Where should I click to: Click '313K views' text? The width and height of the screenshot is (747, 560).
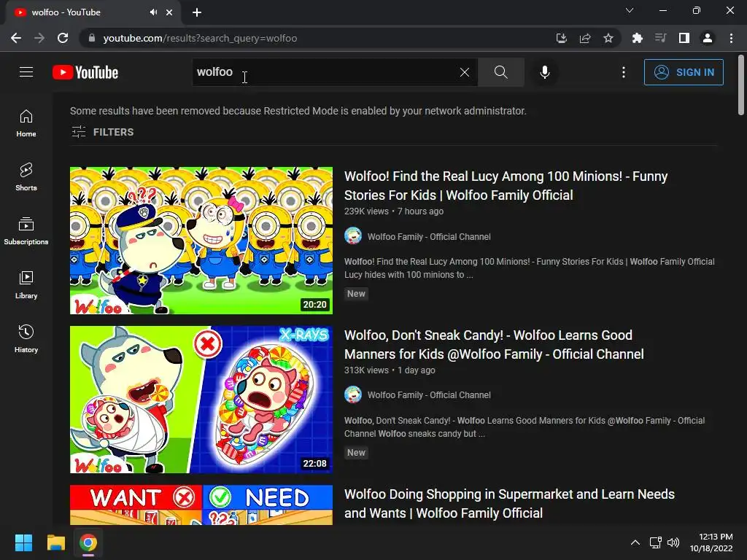pos(366,370)
